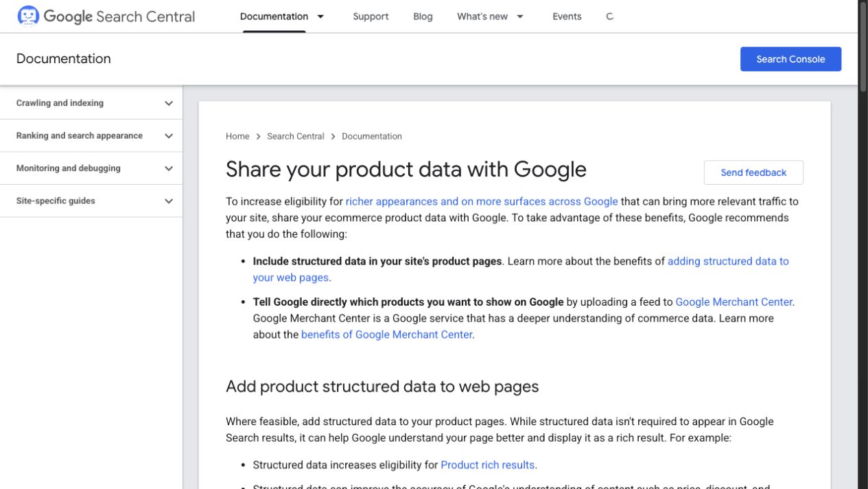Image resolution: width=868 pixels, height=489 pixels.
Task: Click the Send feedback button
Action: coord(753,172)
